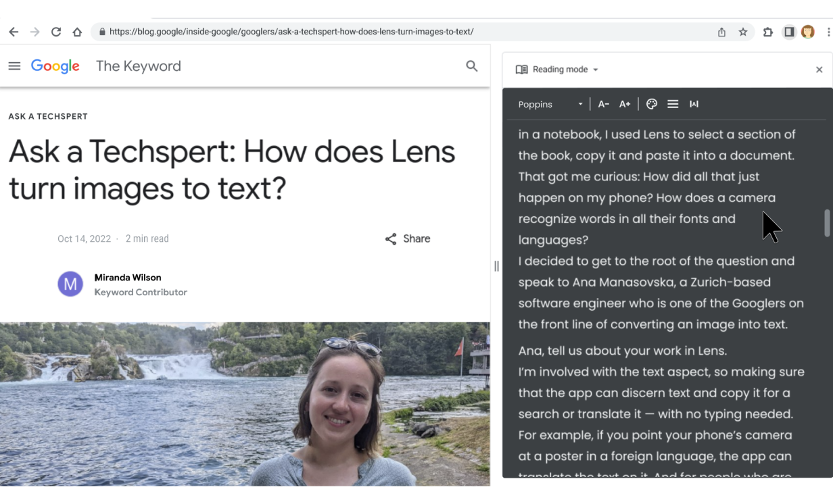Click the side panel resize handle
833x504 pixels.
(x=496, y=266)
